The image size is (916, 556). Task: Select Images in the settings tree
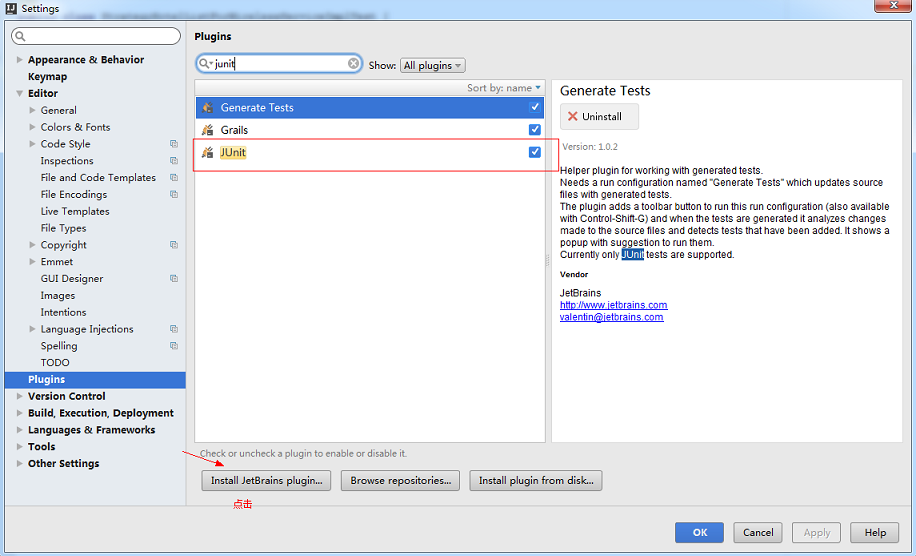pyautogui.click(x=58, y=296)
